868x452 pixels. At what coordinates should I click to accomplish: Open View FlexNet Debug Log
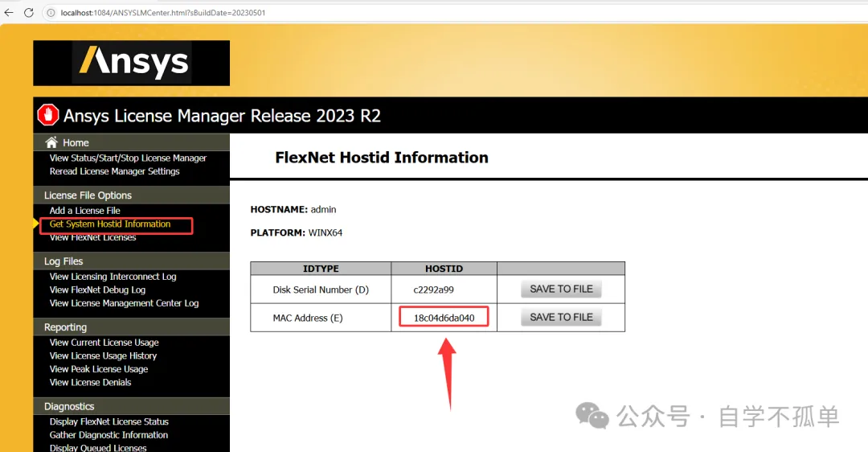point(97,290)
